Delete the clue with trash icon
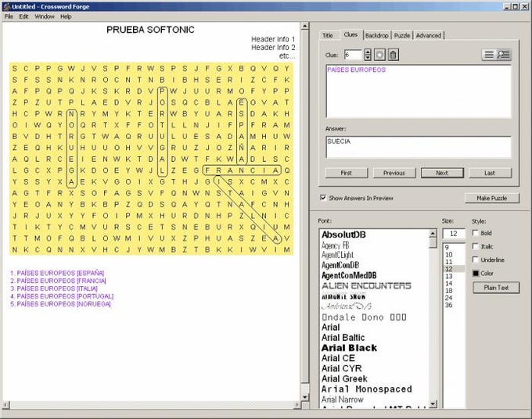Image resolution: width=532 pixels, height=419 pixels. pos(393,55)
